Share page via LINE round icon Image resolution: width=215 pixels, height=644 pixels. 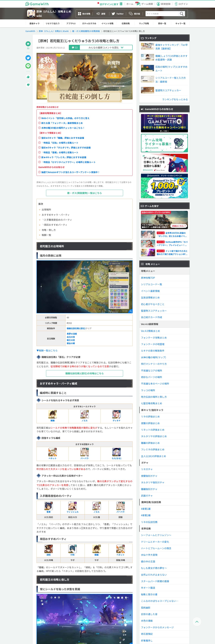[28, 66]
